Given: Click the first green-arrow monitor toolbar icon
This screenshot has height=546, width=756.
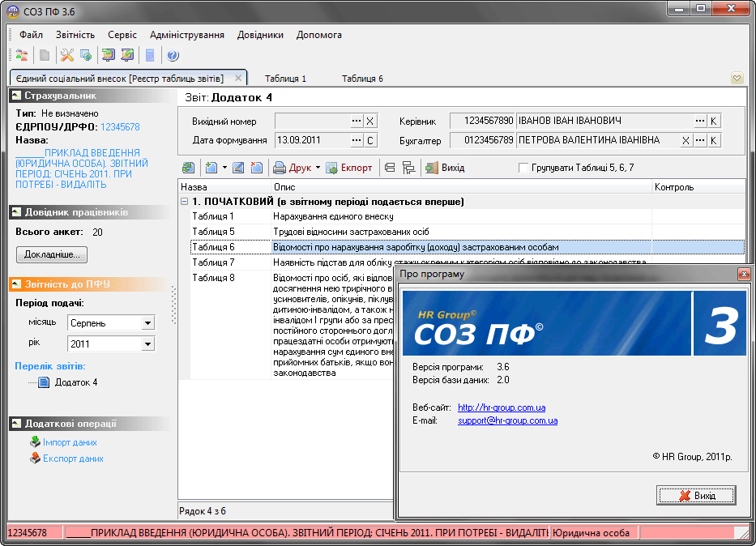Looking at the screenshot, I should [x=109, y=55].
